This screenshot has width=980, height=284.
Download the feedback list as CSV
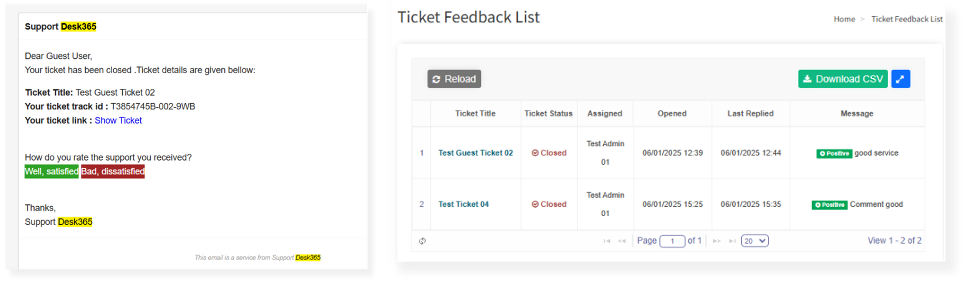(843, 79)
